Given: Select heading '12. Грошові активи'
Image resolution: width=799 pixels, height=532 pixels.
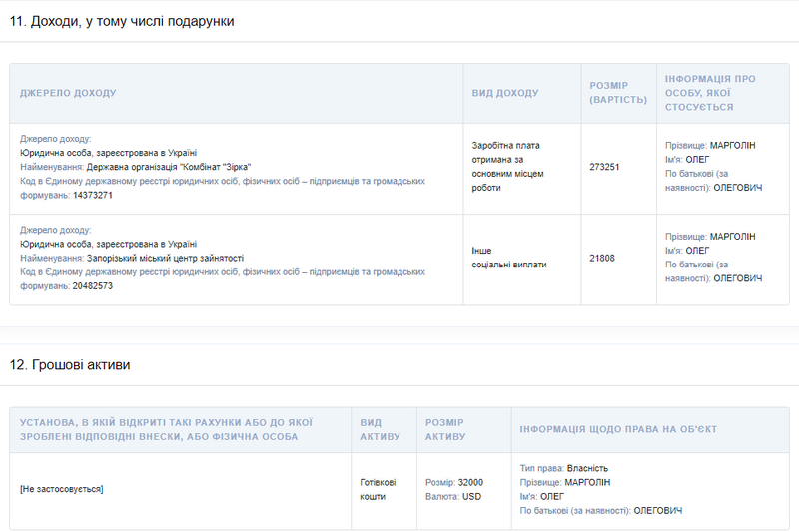Looking at the screenshot, I should pos(70,365).
